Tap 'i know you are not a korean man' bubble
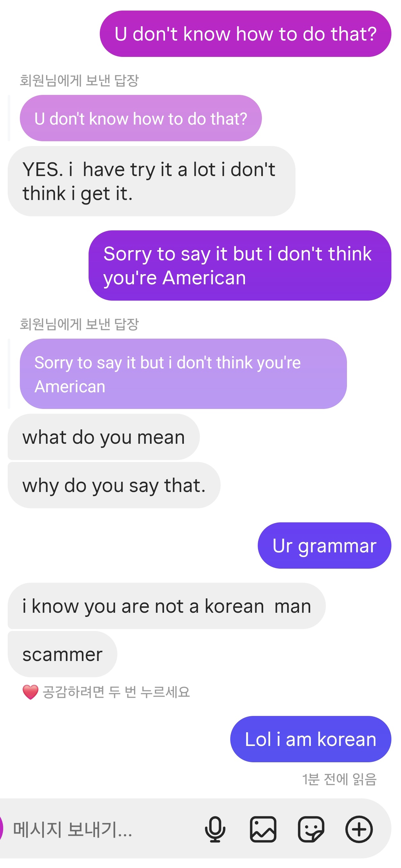The image size is (401, 868). 167,606
